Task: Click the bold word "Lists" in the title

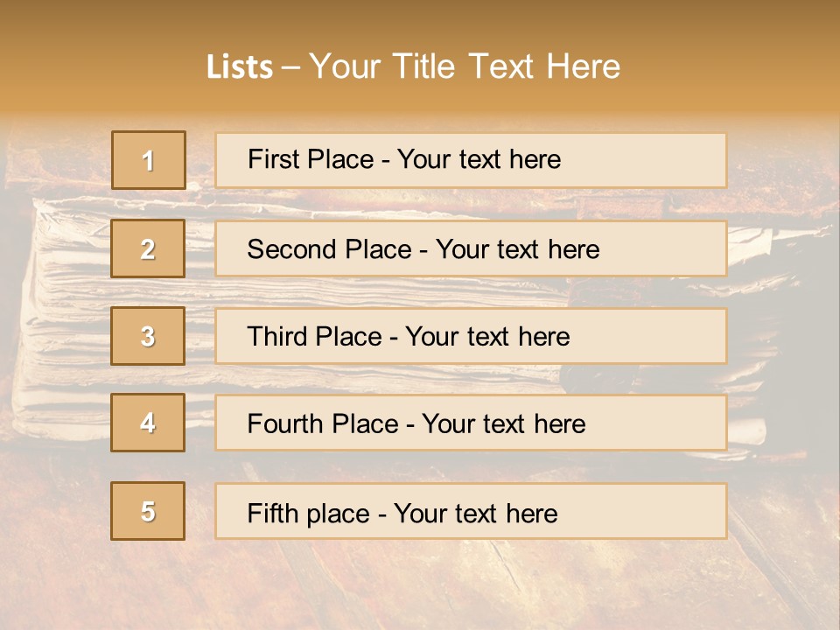Action: point(239,67)
